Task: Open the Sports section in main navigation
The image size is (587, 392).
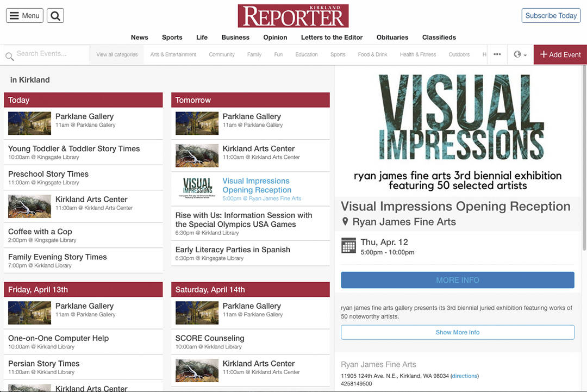Action: pyautogui.click(x=172, y=38)
